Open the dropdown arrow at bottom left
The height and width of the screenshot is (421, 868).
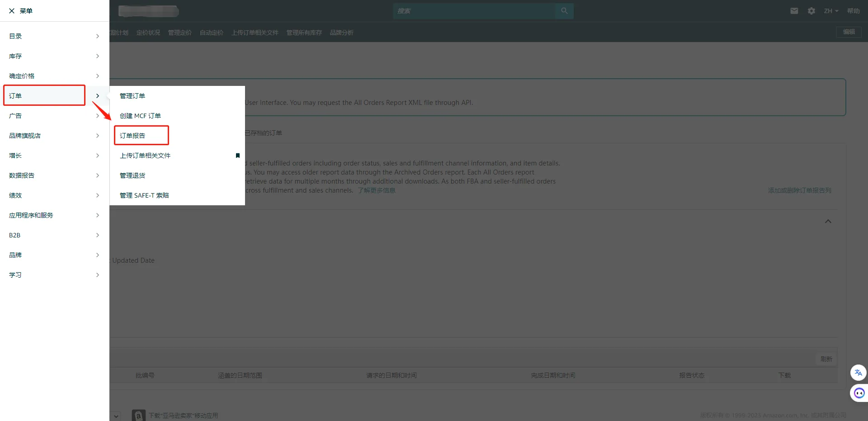tap(116, 416)
